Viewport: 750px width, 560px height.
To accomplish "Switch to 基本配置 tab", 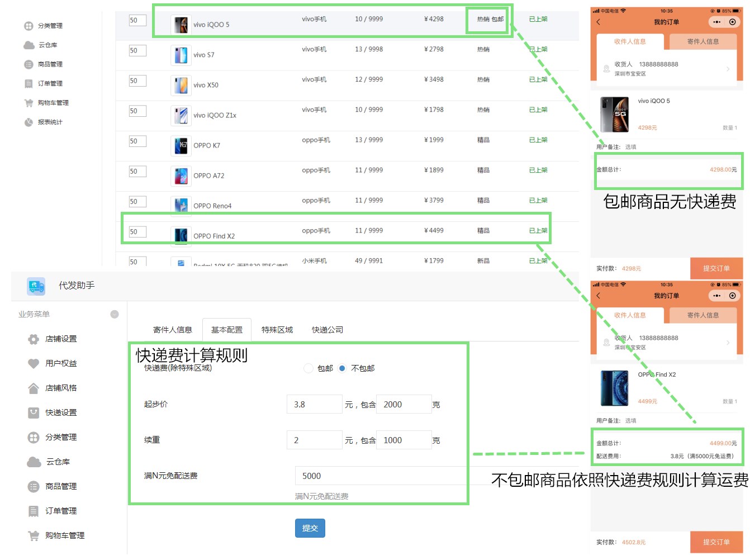I will [227, 330].
